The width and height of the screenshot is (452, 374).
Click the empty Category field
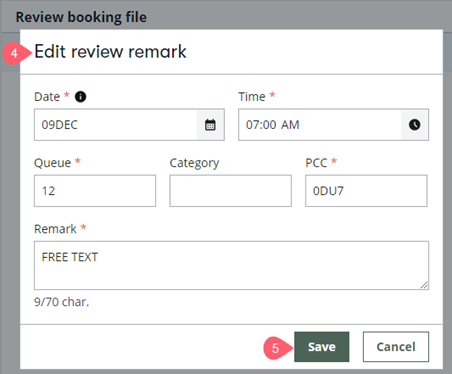click(231, 191)
